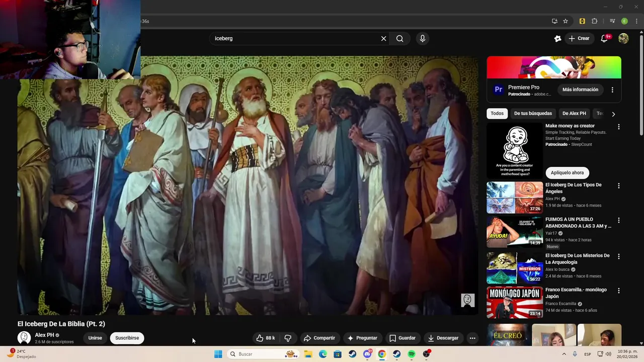The width and height of the screenshot is (644, 362).
Task: Open more actions menu beside Descargar
Action: coord(472,338)
